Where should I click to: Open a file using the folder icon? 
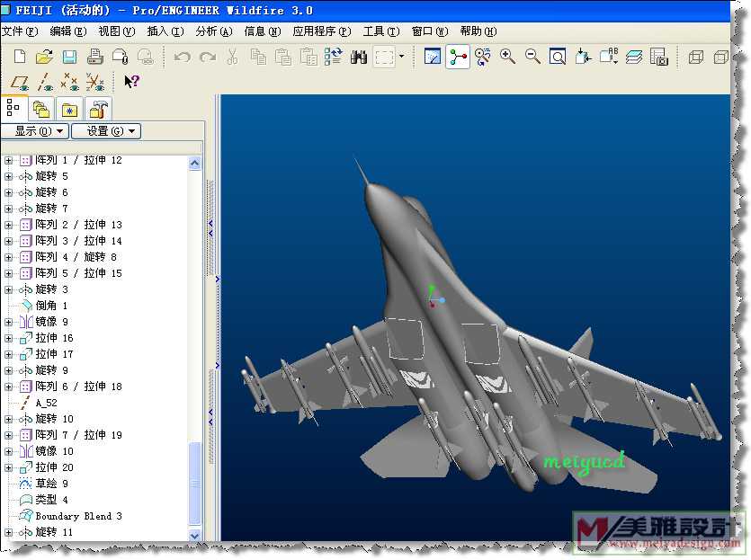tap(45, 57)
